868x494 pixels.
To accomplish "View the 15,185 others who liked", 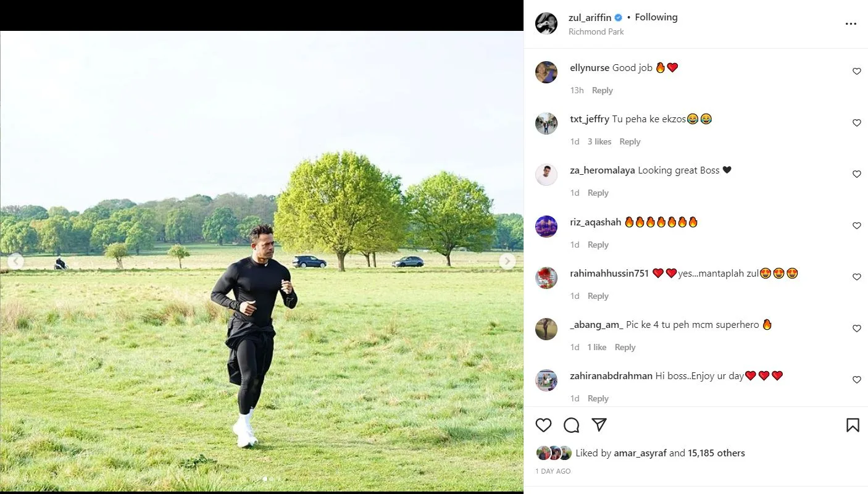I will [716, 453].
